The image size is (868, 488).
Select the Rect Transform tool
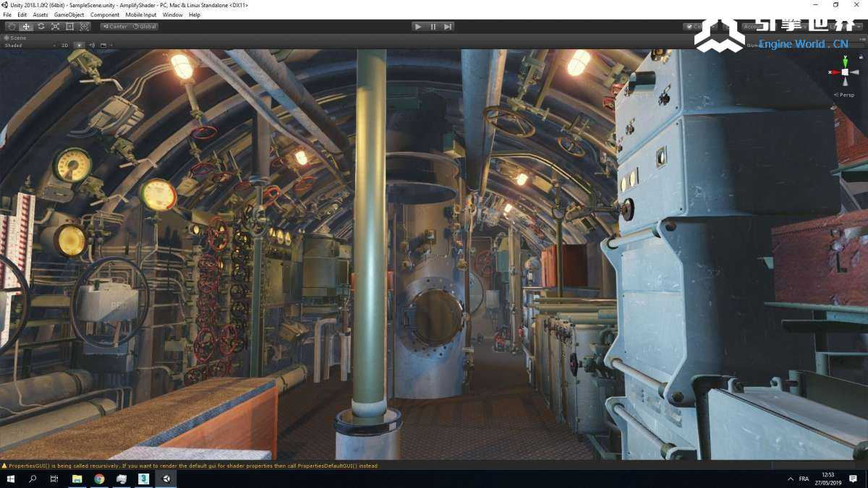click(69, 27)
